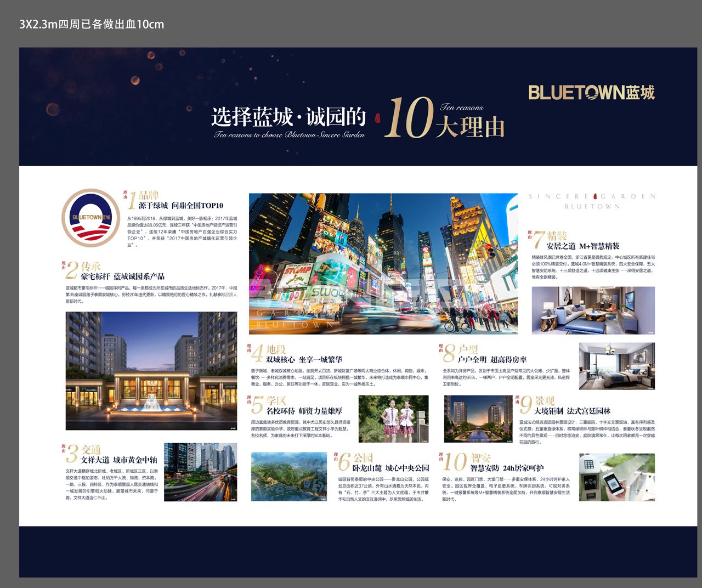Click the gold BLUETOWN蓝城 logo in header
The width and height of the screenshot is (702, 588).
[x=591, y=92]
